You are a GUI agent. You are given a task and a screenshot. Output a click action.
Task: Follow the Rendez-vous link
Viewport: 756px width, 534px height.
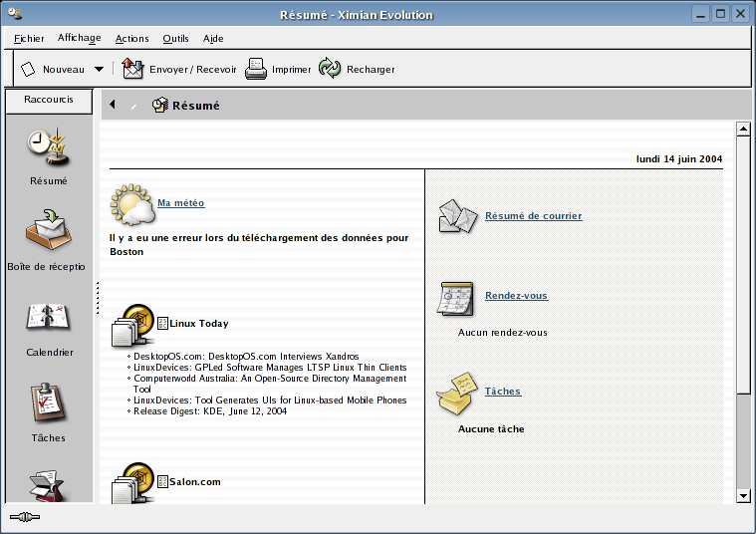click(516, 296)
